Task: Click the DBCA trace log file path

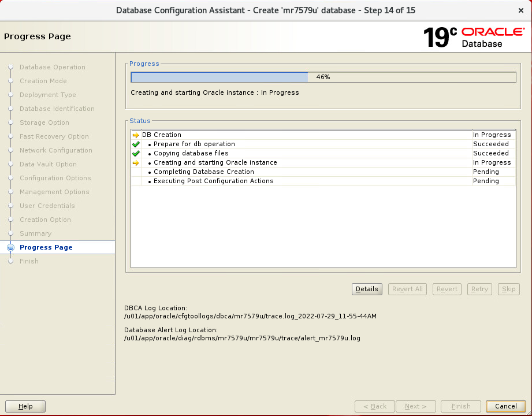Action: [x=250, y=316]
